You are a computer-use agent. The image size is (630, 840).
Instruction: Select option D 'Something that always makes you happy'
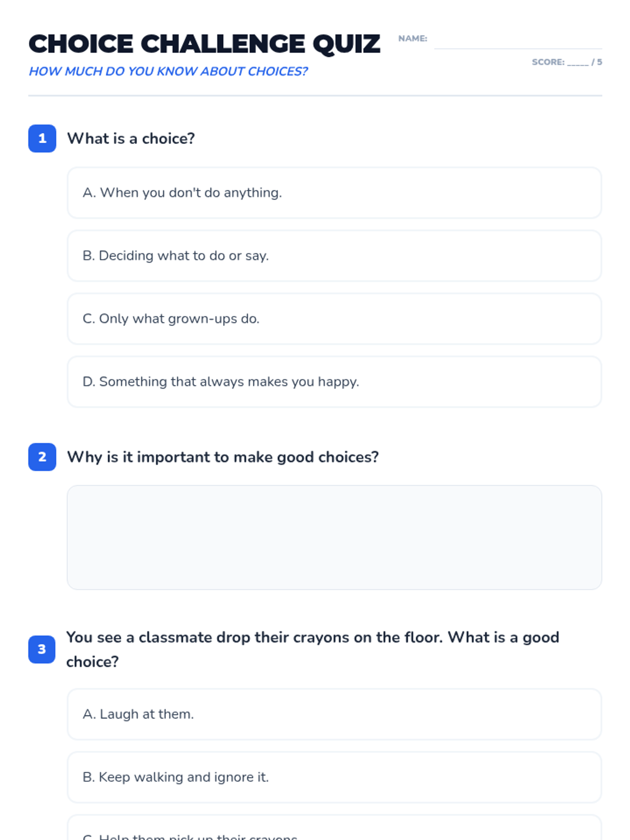(334, 382)
